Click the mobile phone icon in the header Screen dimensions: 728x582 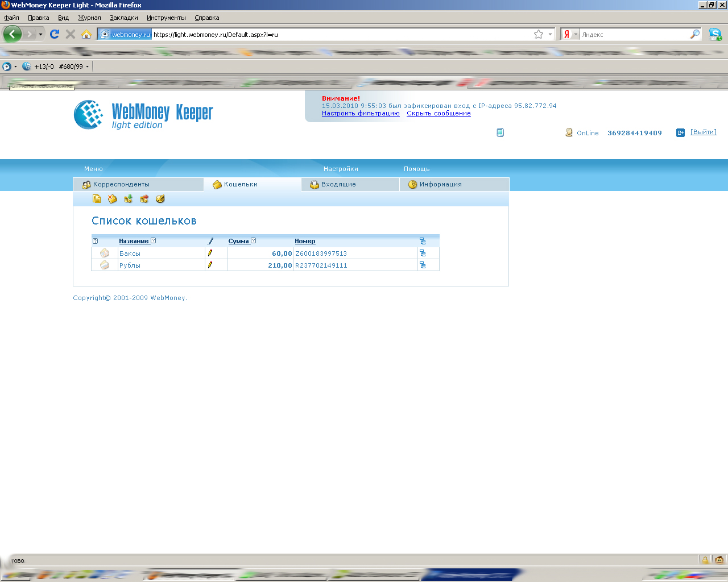point(500,132)
